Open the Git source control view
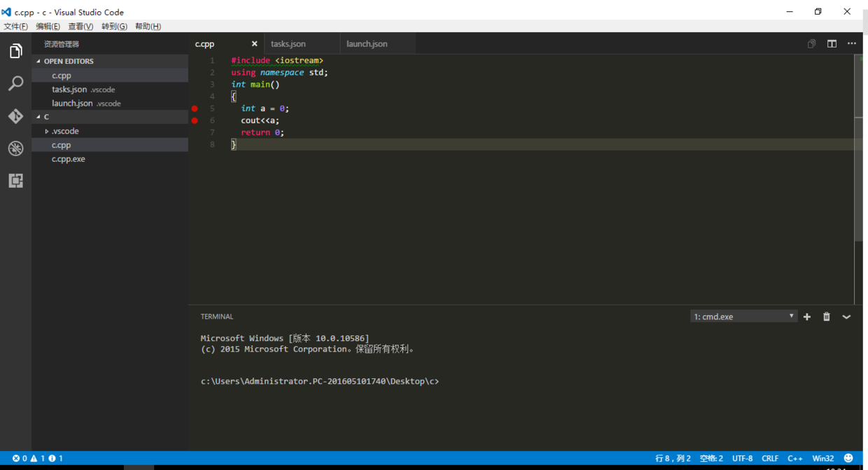868x470 pixels. tap(15, 116)
